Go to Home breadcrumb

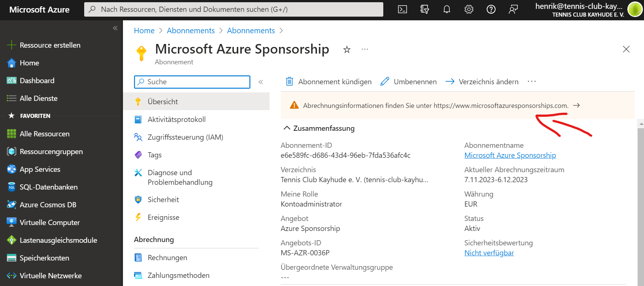coord(144,31)
